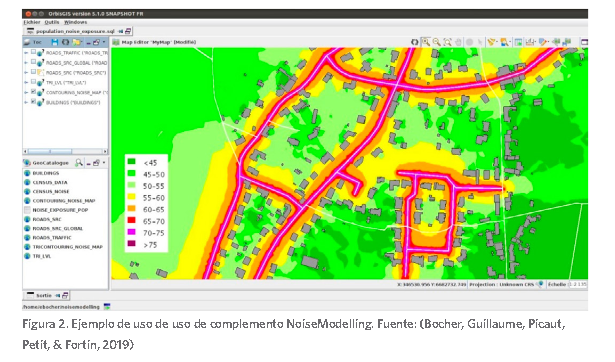Open the edit pencil tools dropdown
Image resolution: width=615 pixels, height=362 pixels.
(x=544, y=42)
